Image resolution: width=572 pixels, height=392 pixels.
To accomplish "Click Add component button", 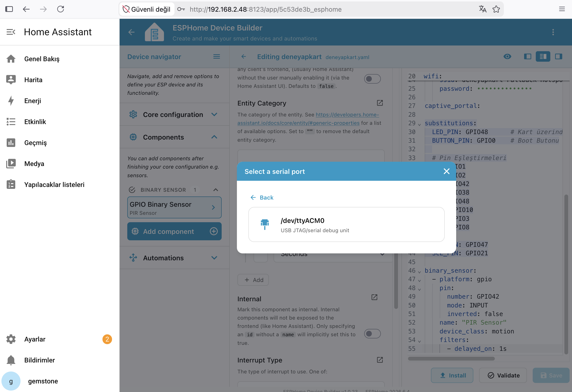I will pos(174,231).
